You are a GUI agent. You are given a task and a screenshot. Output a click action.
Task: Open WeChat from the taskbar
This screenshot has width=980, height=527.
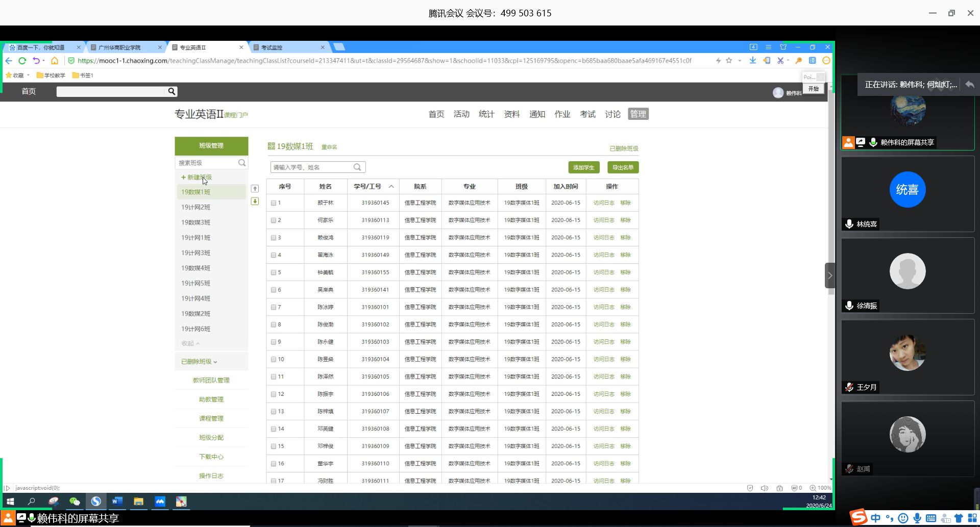pyautogui.click(x=75, y=501)
